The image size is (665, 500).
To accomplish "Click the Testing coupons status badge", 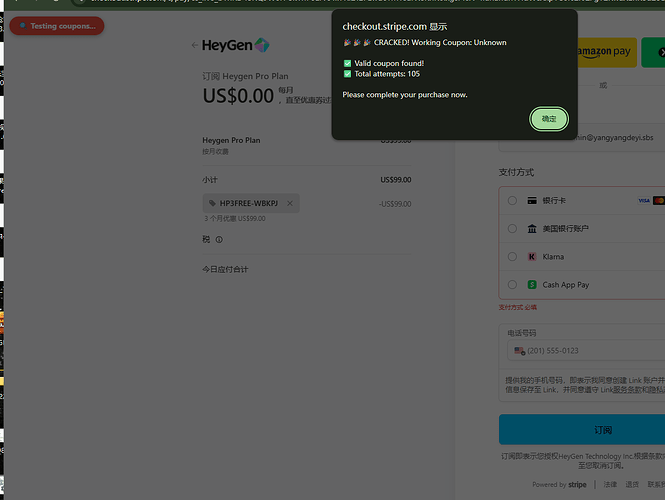I will (x=57, y=26).
